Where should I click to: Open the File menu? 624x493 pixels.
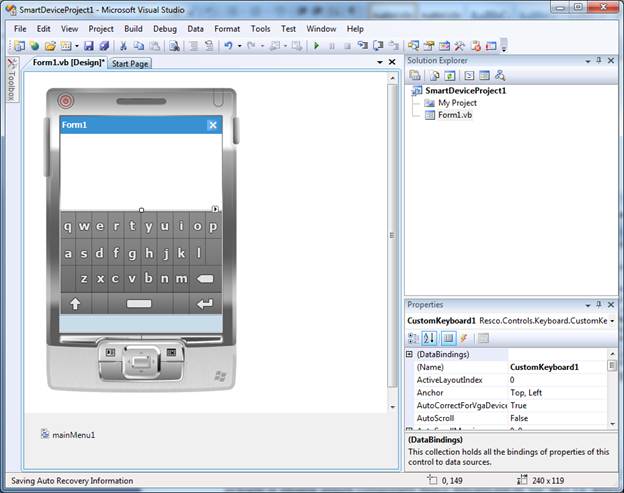(20, 29)
